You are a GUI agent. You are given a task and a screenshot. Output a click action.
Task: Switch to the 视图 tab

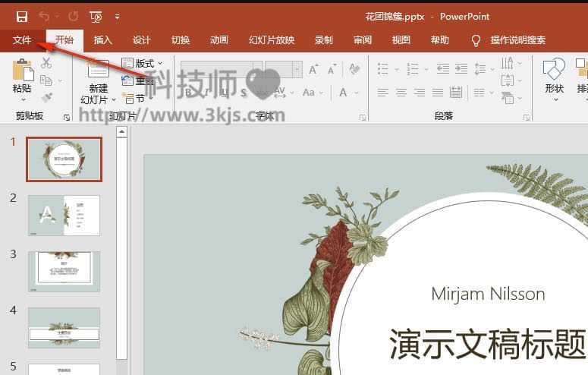tap(401, 40)
